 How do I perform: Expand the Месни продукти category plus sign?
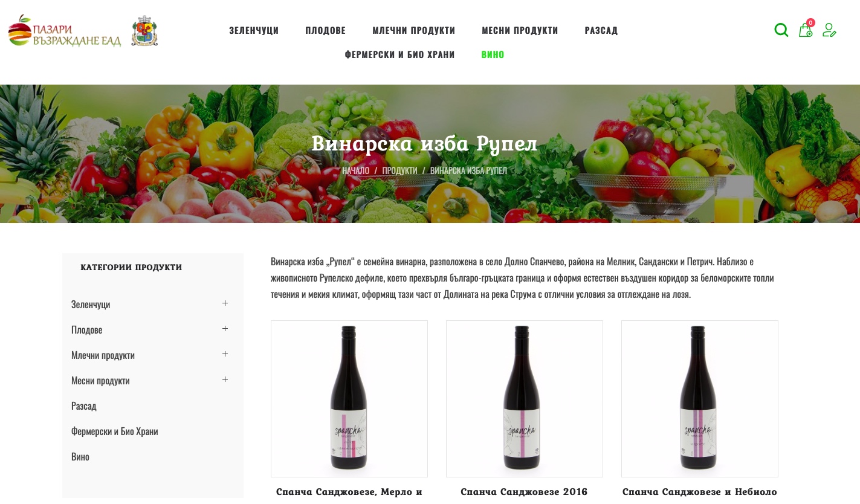(x=225, y=380)
